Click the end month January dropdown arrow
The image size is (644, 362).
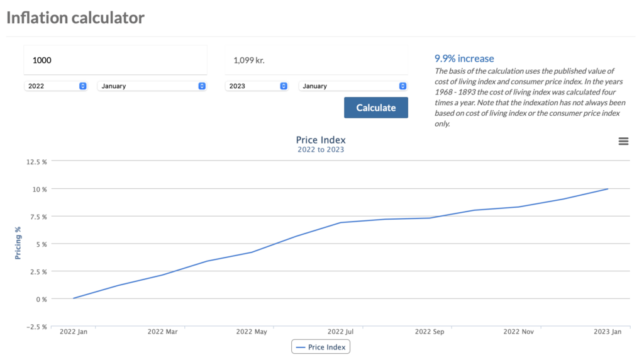click(402, 86)
